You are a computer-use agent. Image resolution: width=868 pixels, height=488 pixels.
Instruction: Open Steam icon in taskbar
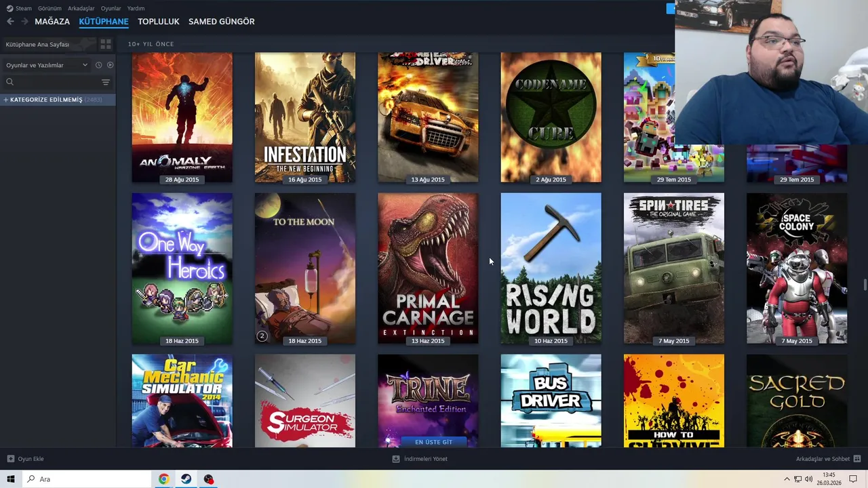186,479
